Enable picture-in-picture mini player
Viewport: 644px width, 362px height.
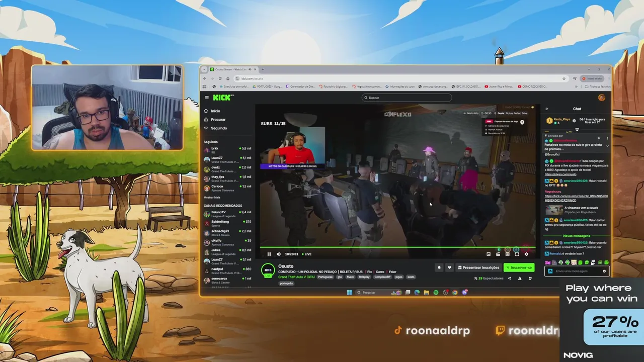coord(488,254)
